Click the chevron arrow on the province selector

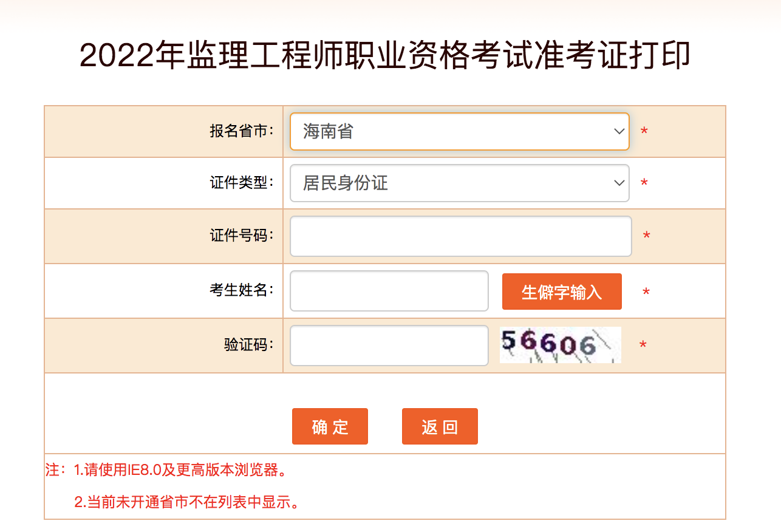[618, 131]
